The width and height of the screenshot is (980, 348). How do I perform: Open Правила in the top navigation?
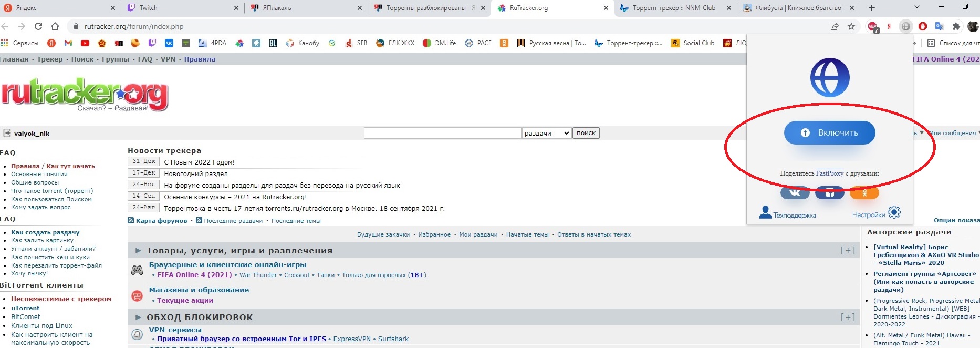[200, 59]
